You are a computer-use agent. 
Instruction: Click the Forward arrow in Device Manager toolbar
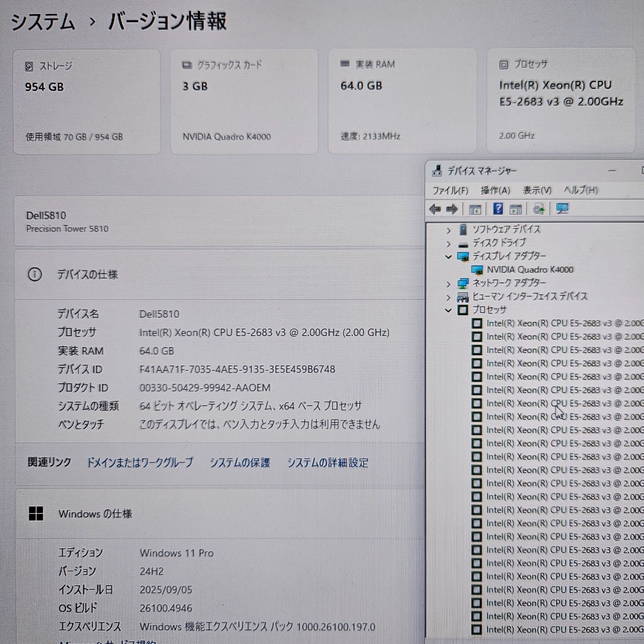coord(452,209)
